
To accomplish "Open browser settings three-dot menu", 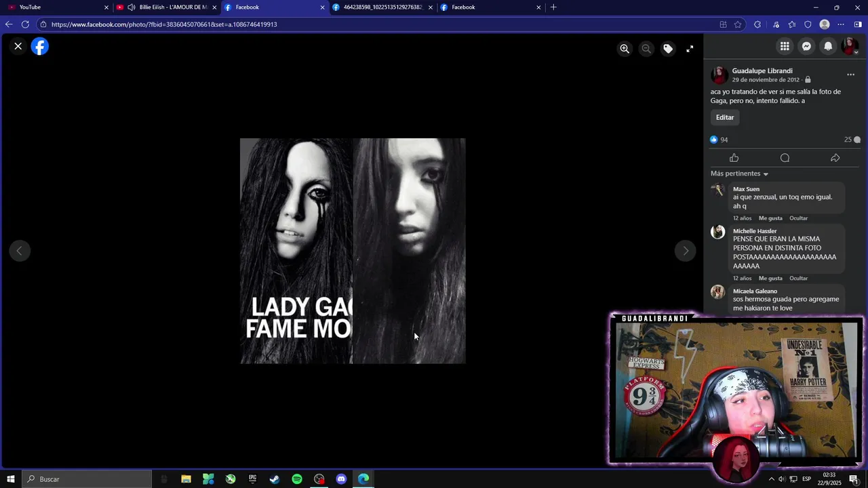I will click(841, 24).
